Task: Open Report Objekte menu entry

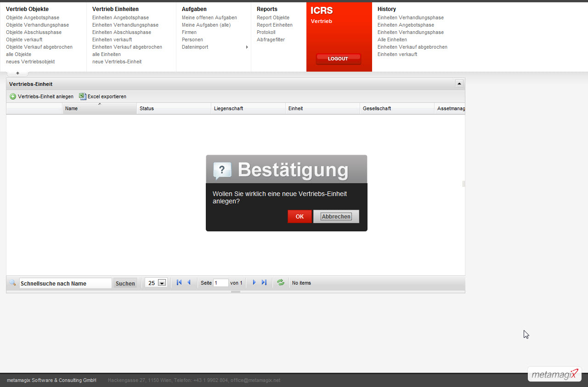Action: click(273, 18)
